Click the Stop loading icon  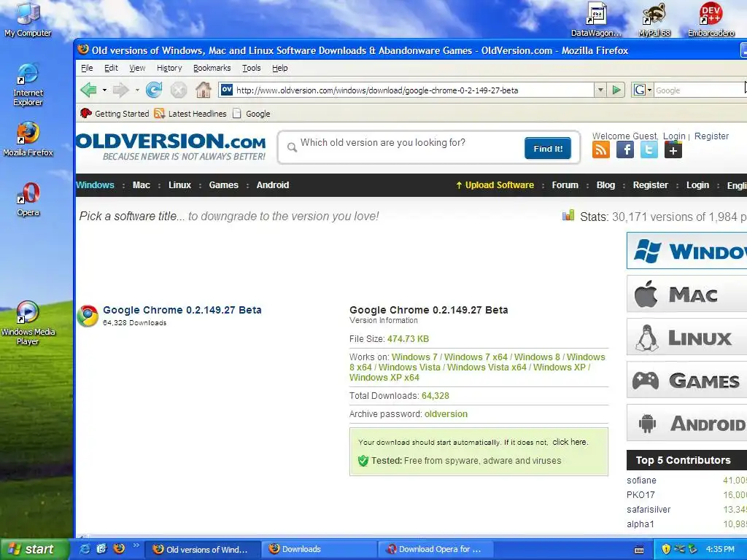click(179, 90)
